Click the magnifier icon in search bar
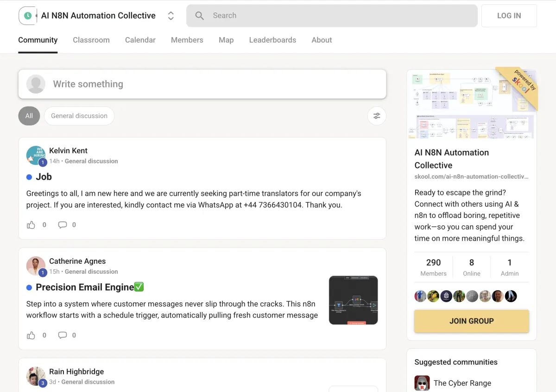 [200, 16]
